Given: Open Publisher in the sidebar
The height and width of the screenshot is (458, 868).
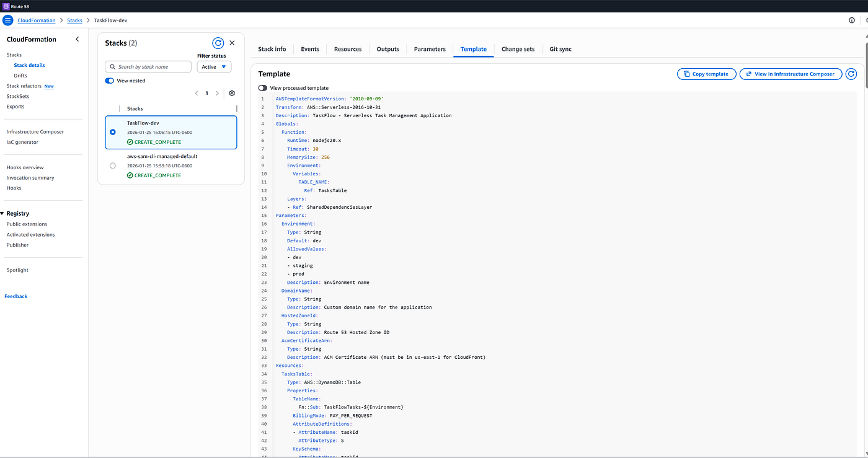Looking at the screenshot, I should 17,245.
